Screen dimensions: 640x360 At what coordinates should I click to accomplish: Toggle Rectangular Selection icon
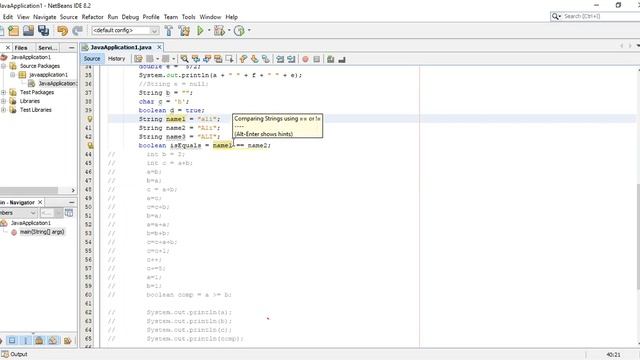pyautogui.click(x=229, y=59)
